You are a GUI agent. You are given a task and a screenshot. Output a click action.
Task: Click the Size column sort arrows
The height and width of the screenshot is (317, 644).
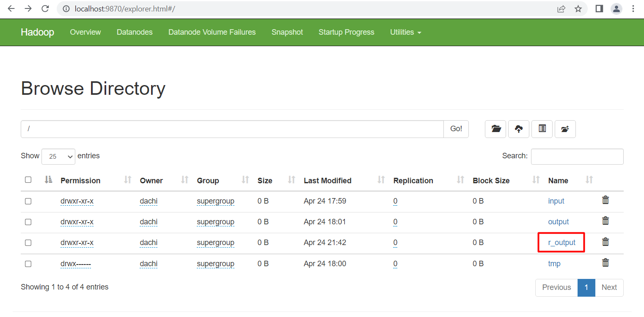[x=291, y=179]
